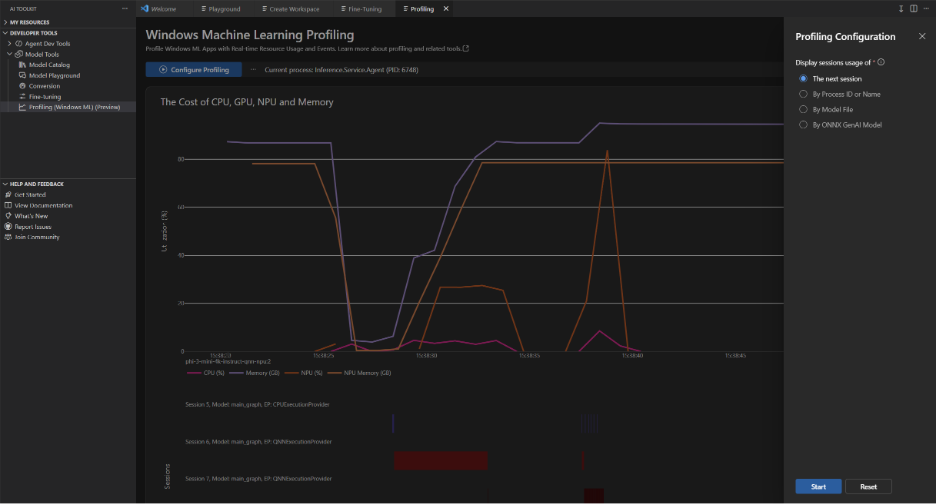Click the View Documentation book icon
Viewport: 936px width, 504px height.
(8, 205)
